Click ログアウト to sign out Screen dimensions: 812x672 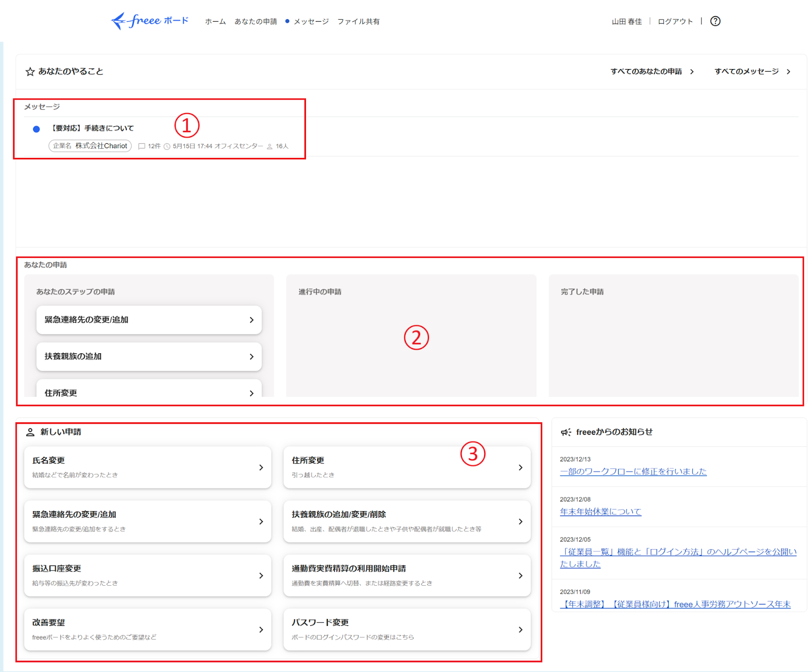pos(675,21)
